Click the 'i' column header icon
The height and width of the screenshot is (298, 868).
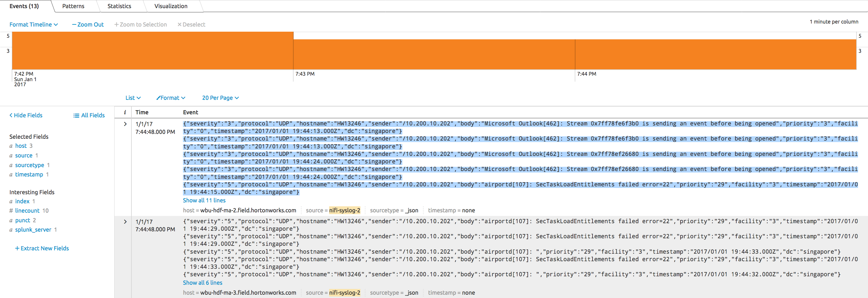tap(125, 112)
